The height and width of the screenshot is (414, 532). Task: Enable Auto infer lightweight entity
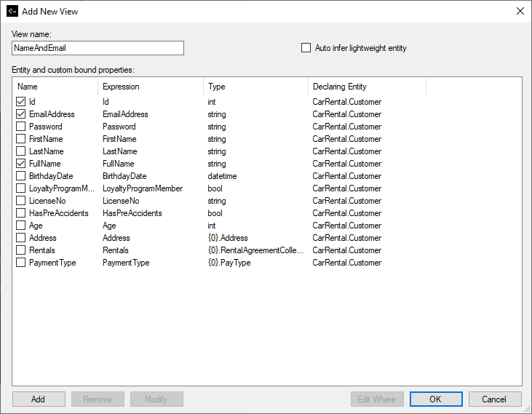click(x=306, y=48)
